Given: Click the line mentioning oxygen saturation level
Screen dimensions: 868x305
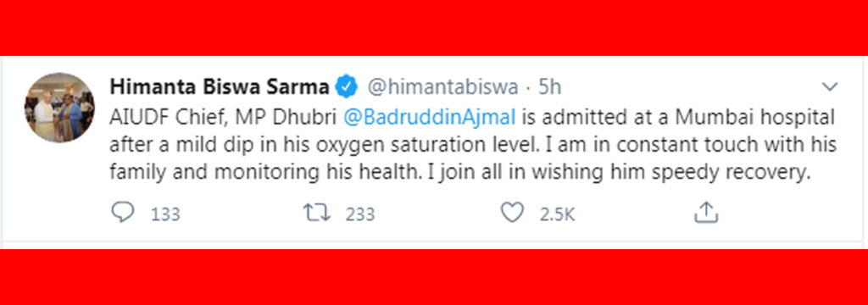Looking at the screenshot, I should tap(473, 146).
